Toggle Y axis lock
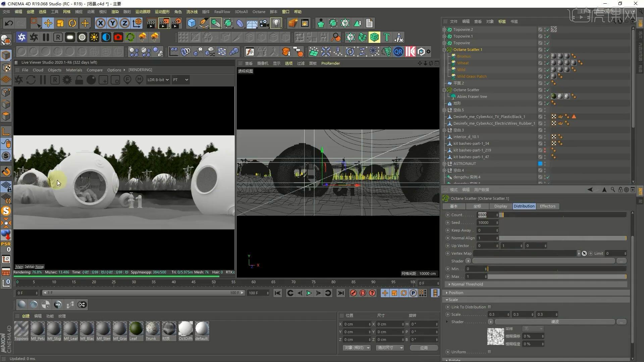 (113, 23)
